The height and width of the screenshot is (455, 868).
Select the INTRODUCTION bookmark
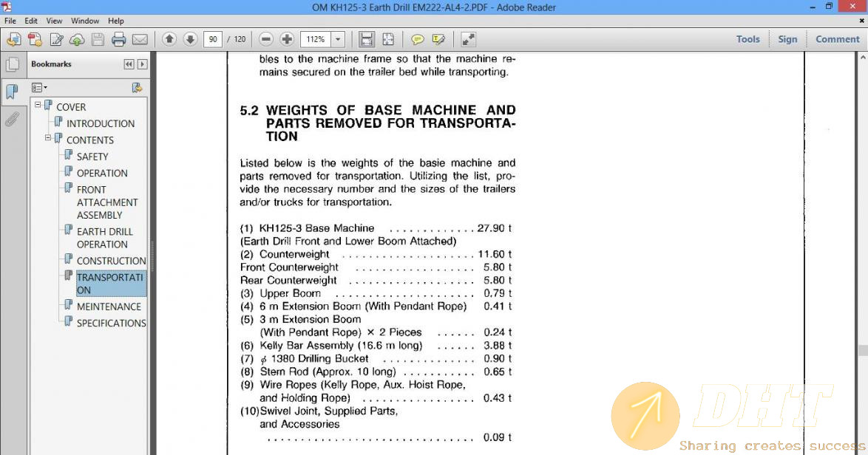(x=101, y=123)
